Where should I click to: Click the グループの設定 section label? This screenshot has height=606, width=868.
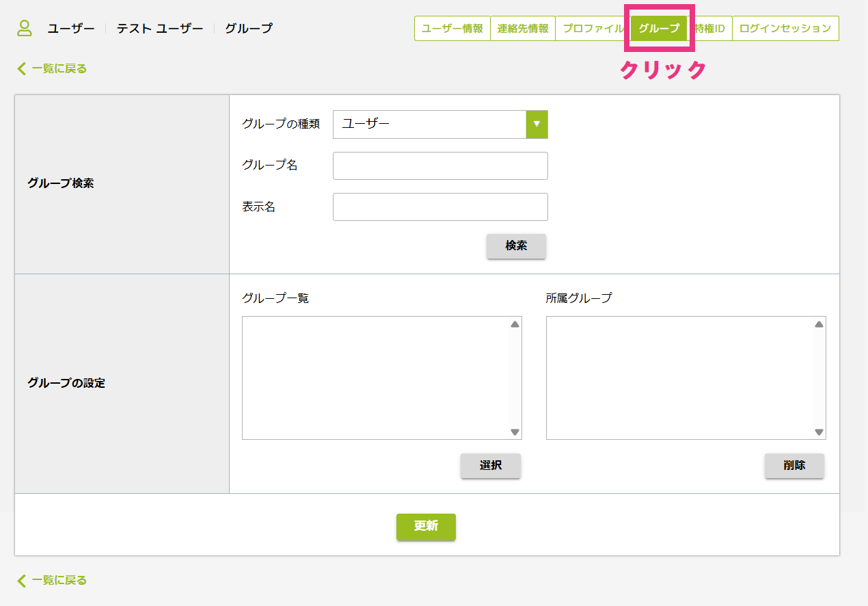click(66, 383)
